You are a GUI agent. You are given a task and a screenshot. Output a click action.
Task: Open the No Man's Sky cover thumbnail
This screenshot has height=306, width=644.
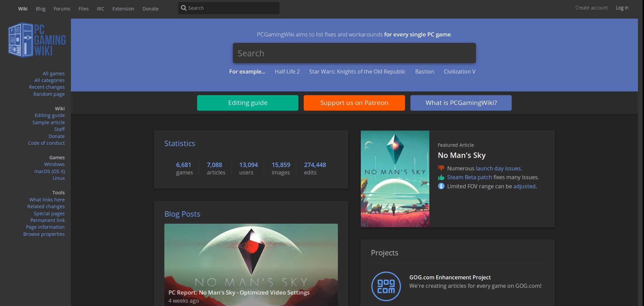click(x=395, y=179)
